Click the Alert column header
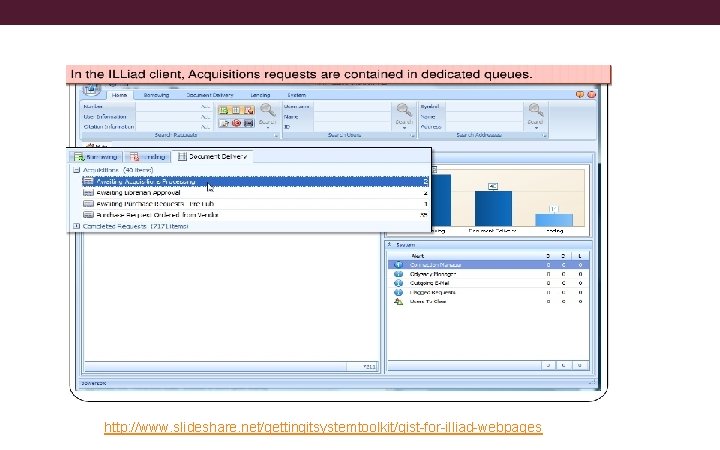Screen dimensions: 720x450 tap(417, 256)
